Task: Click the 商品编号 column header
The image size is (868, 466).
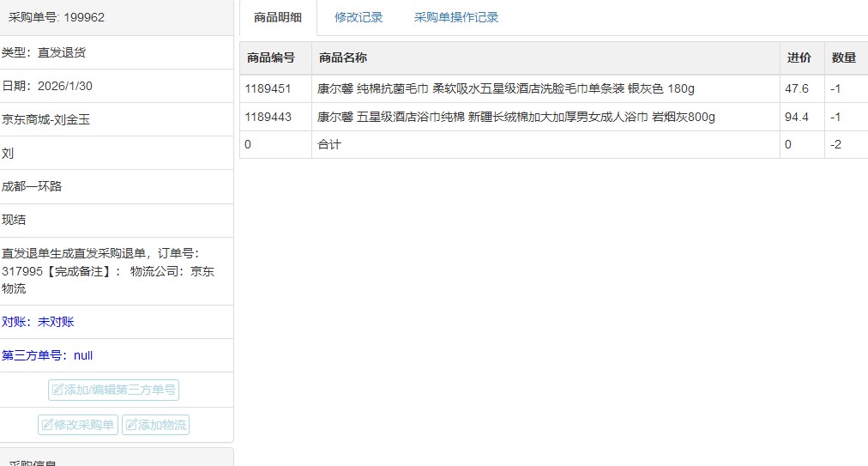Action: [271, 58]
